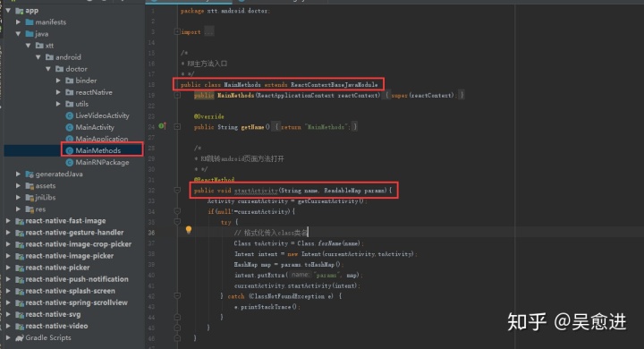The image size is (644, 349).
Task: Click the app module folder icon
Action: 20,11
